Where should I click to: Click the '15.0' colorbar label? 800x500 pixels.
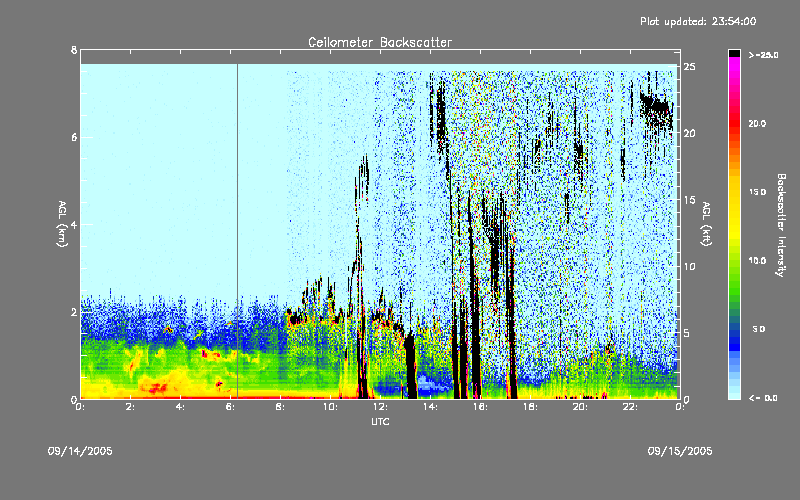tap(757, 192)
